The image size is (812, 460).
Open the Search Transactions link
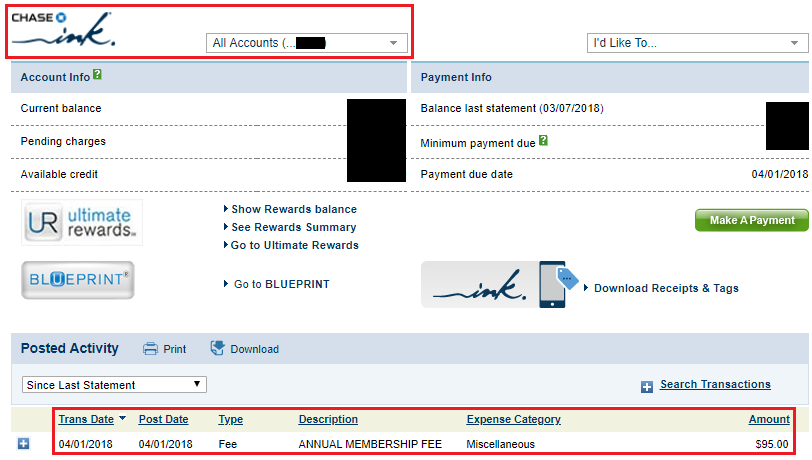(715, 384)
